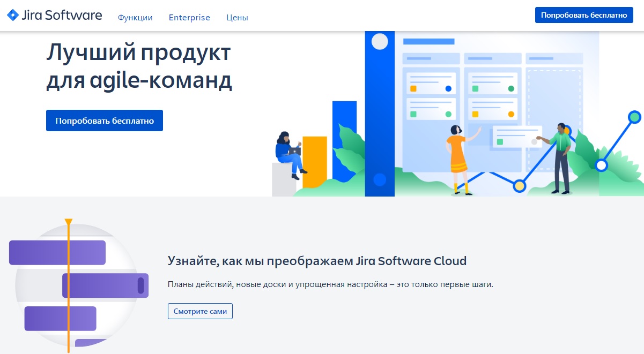Open the Enterprise navigation item
The width and height of the screenshot is (644, 354).
point(189,17)
